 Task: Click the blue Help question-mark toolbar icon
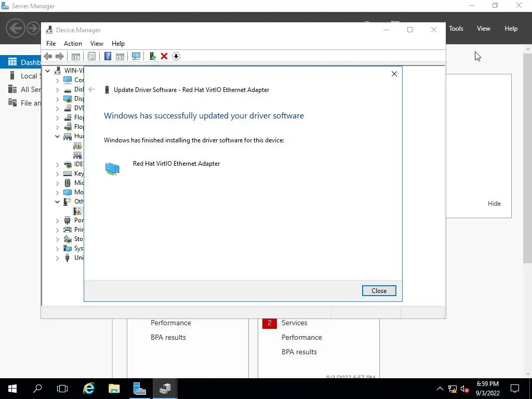tap(108, 56)
